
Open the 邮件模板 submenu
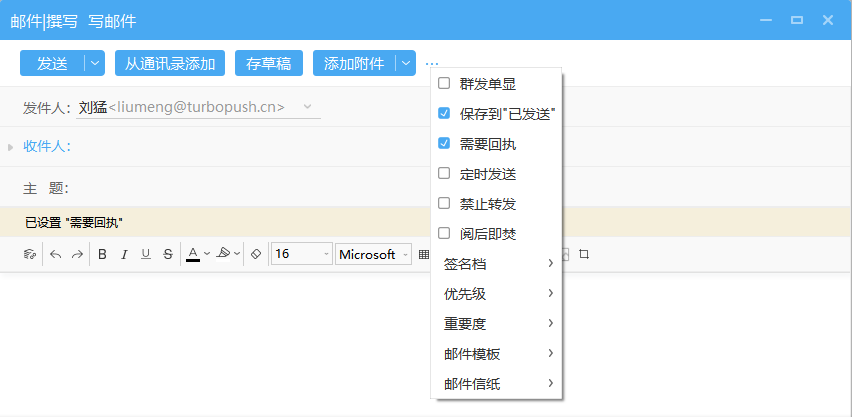(x=497, y=354)
